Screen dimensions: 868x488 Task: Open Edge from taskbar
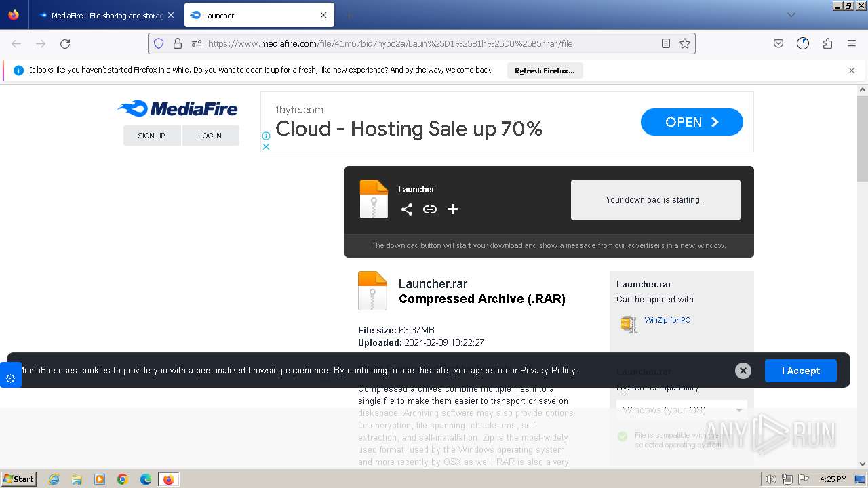146,479
